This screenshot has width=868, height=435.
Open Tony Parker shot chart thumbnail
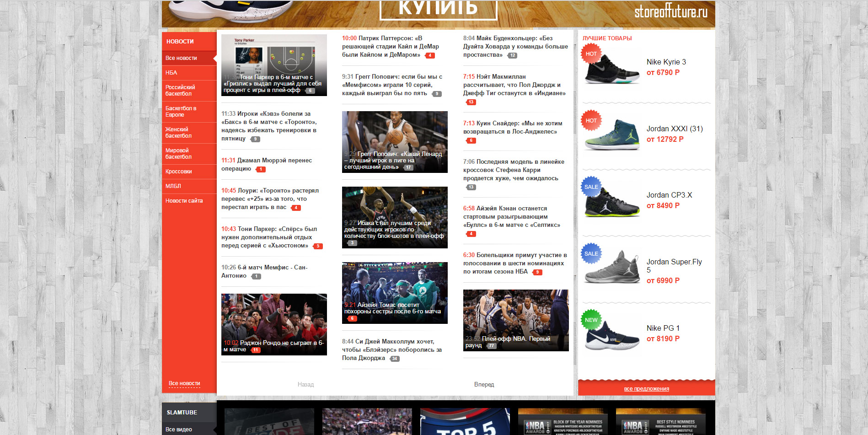tap(274, 65)
